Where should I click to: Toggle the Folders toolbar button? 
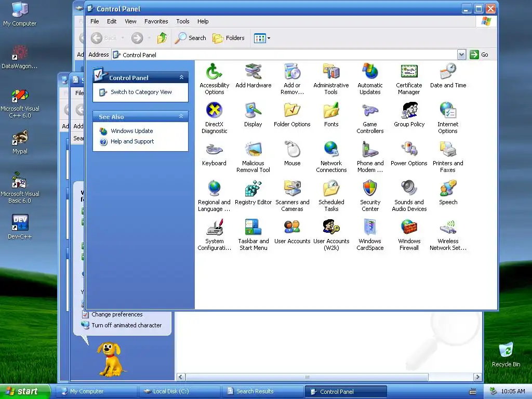tap(229, 38)
